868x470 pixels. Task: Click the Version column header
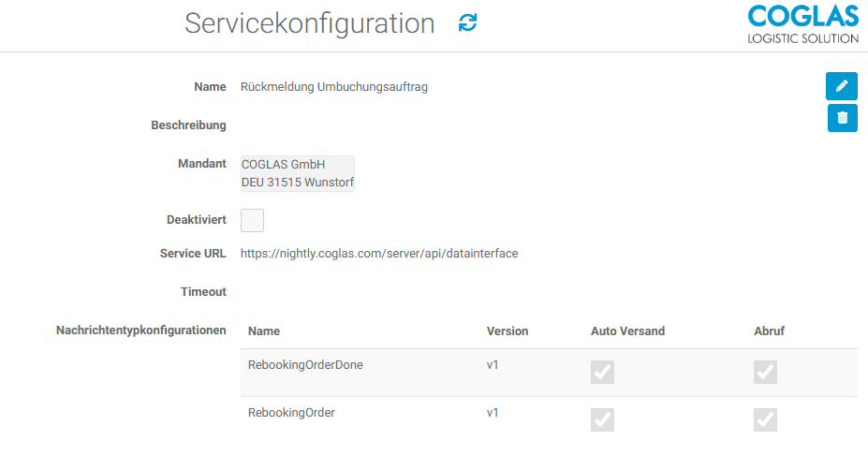pos(507,331)
